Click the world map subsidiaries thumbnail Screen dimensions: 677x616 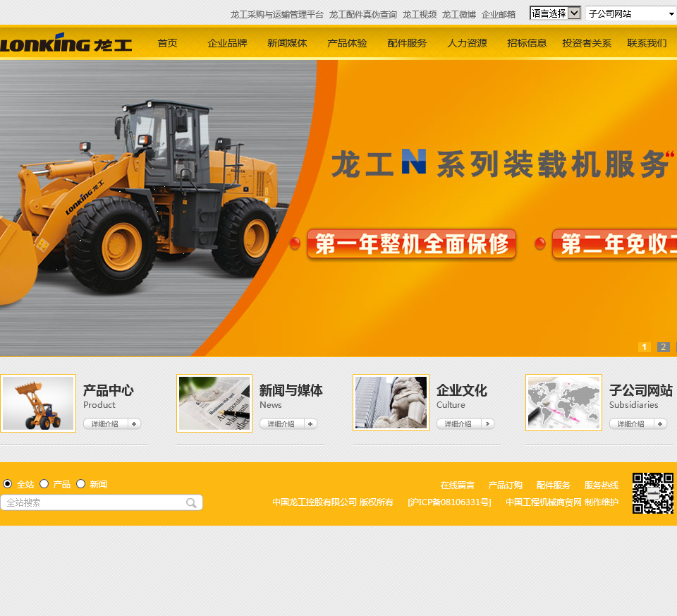click(x=563, y=403)
